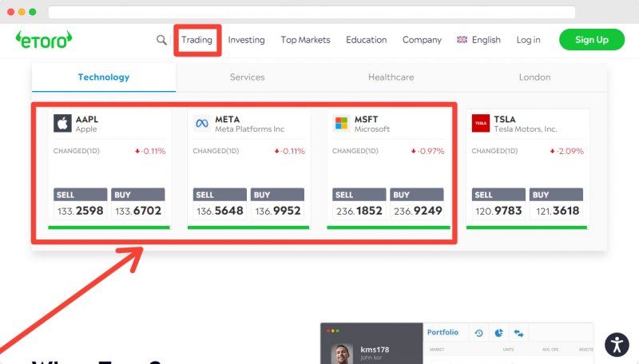The image size is (639, 364).
Task: Click the green Sign Up button
Action: (x=592, y=39)
